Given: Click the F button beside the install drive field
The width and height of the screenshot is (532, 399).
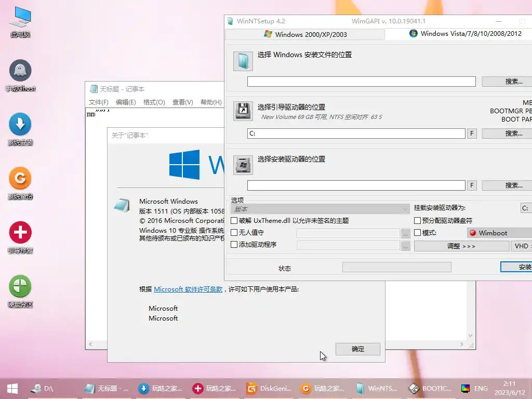Looking at the screenshot, I should [472, 185].
